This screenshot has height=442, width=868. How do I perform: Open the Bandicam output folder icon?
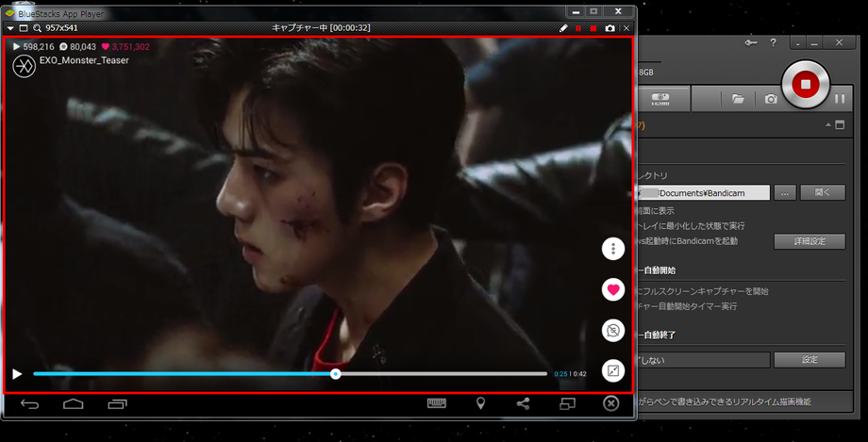[x=739, y=99]
